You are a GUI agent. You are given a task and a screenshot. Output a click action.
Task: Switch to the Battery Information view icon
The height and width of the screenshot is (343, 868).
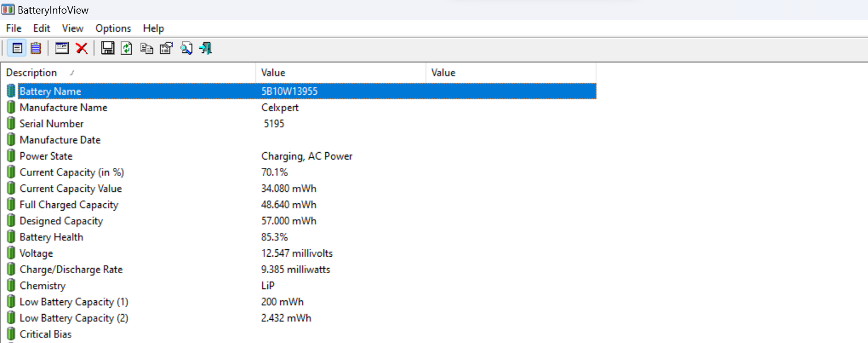tap(17, 48)
